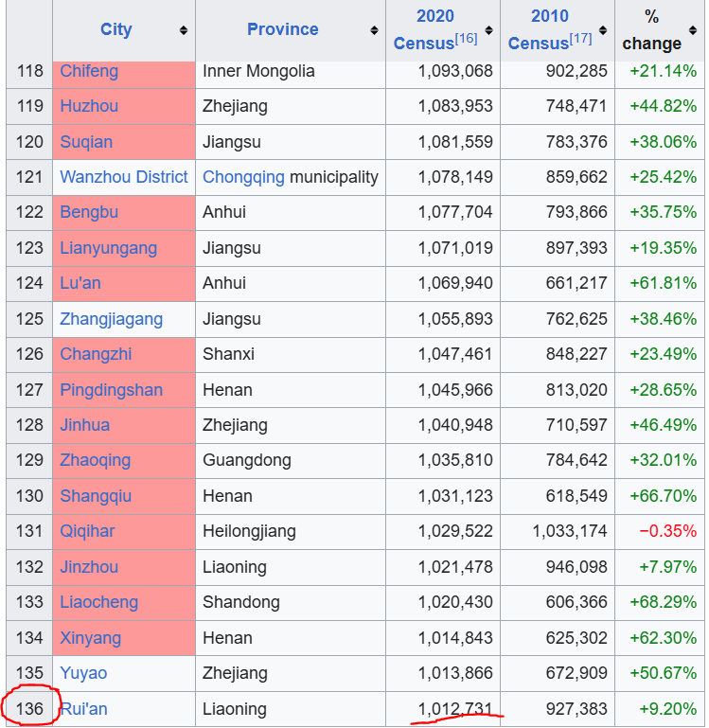
Task: Select rank number 125 cell
Action: (x=29, y=319)
